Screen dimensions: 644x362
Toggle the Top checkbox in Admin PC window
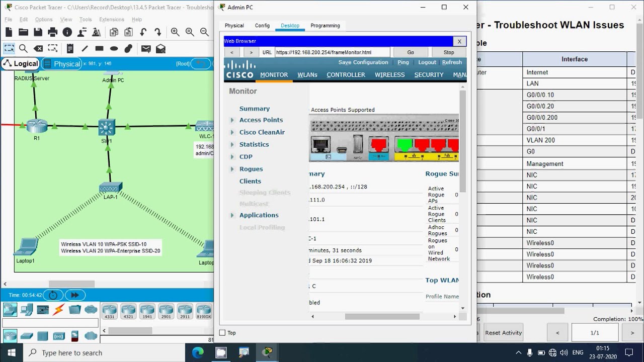point(222,332)
